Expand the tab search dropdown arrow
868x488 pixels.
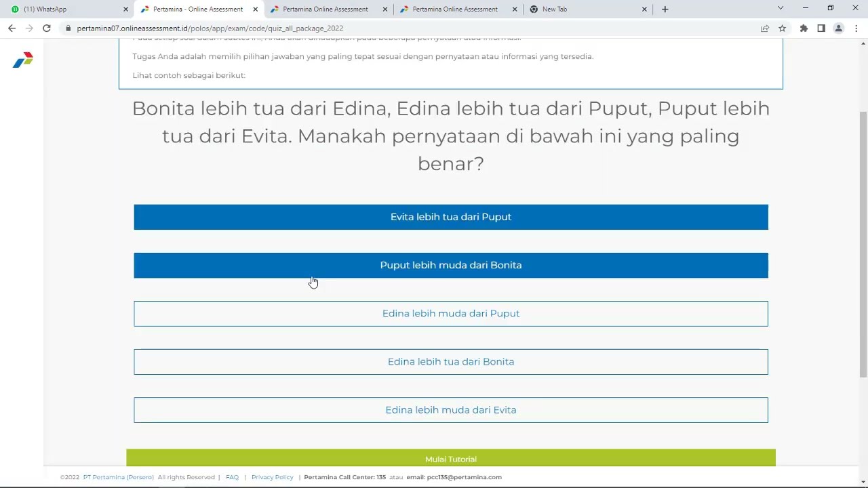tap(781, 9)
